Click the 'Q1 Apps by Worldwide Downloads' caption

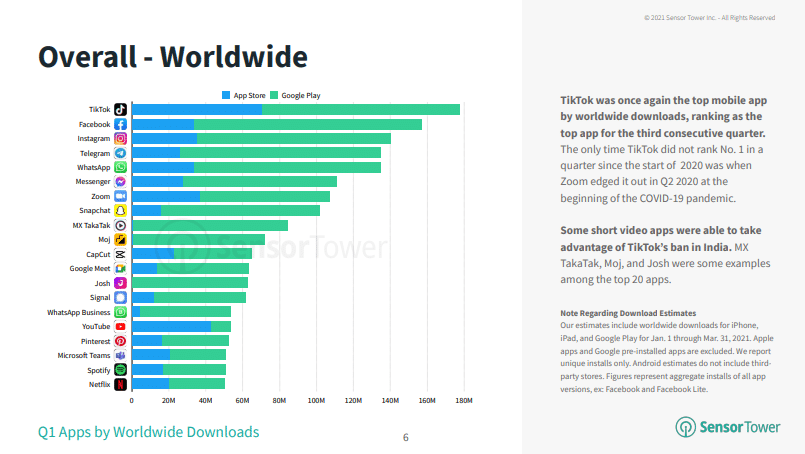pyautogui.click(x=148, y=432)
